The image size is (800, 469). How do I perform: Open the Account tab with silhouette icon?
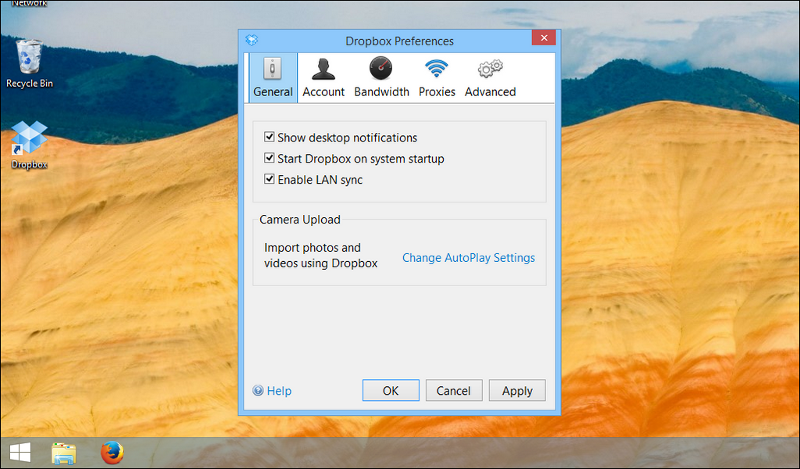pyautogui.click(x=323, y=78)
